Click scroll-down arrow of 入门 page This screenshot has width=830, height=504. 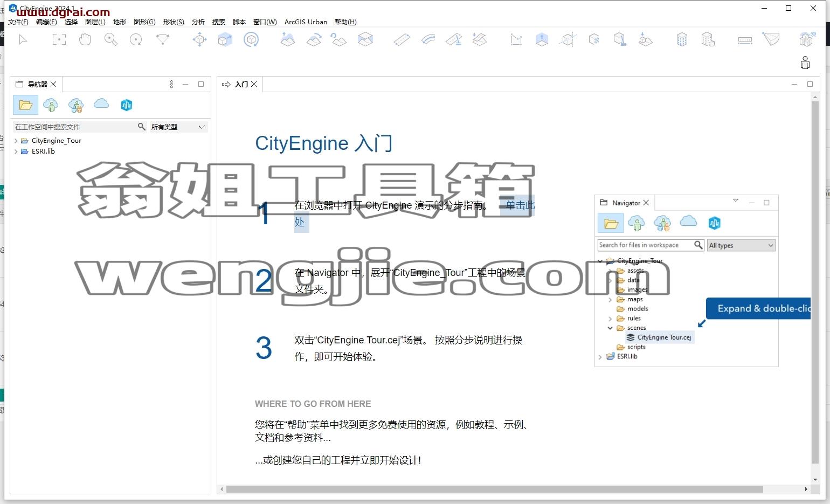pyautogui.click(x=815, y=479)
